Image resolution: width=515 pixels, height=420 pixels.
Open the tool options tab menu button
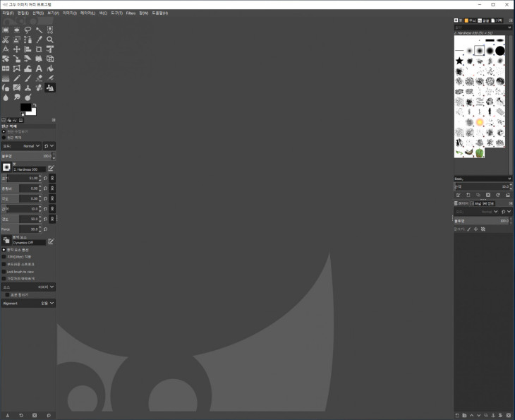pos(54,120)
